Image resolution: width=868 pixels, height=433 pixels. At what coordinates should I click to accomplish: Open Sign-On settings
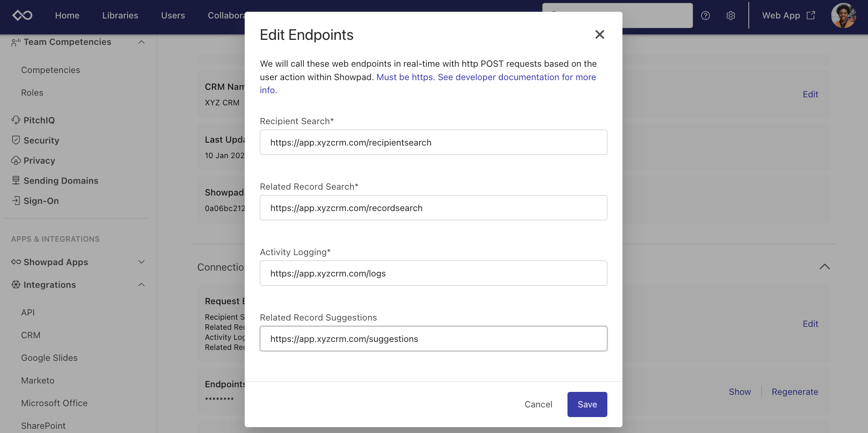[41, 201]
